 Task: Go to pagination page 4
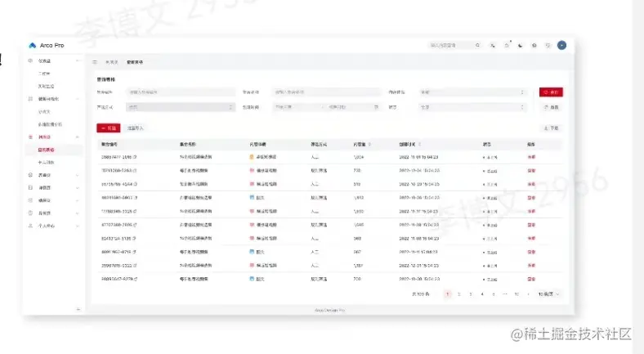point(481,294)
